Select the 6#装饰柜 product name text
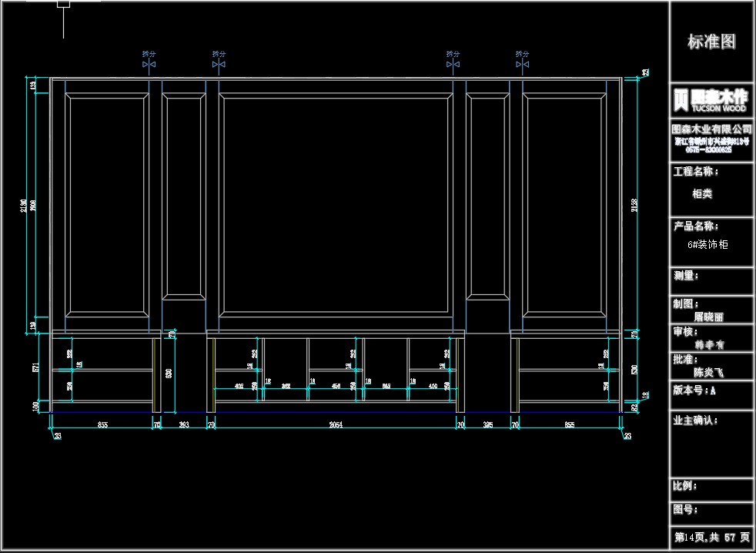This screenshot has width=756, height=553. [x=707, y=244]
